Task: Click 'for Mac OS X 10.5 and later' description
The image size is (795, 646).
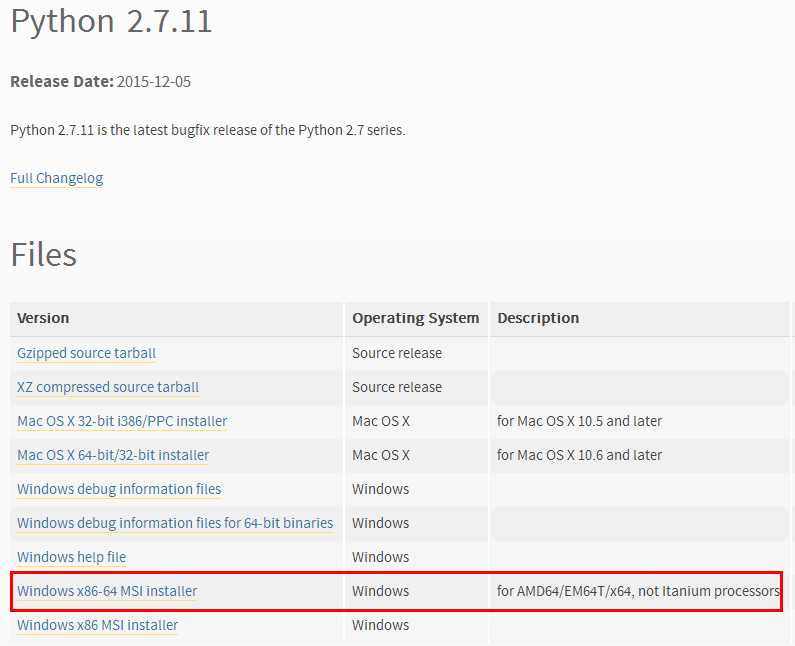Action: coord(580,421)
